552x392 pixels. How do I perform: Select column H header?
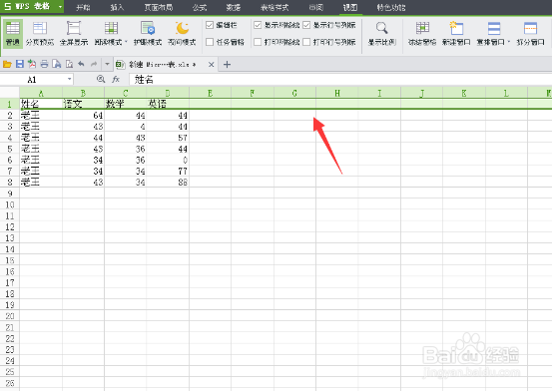[337, 93]
